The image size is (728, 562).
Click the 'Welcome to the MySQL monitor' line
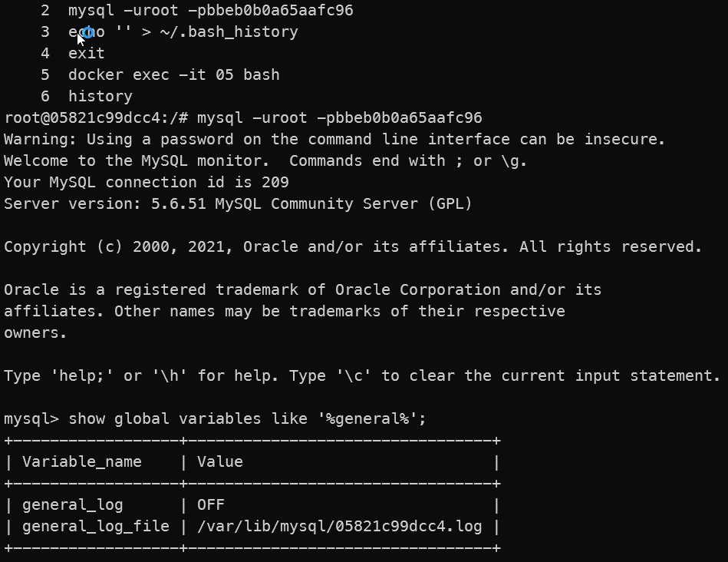click(x=265, y=161)
